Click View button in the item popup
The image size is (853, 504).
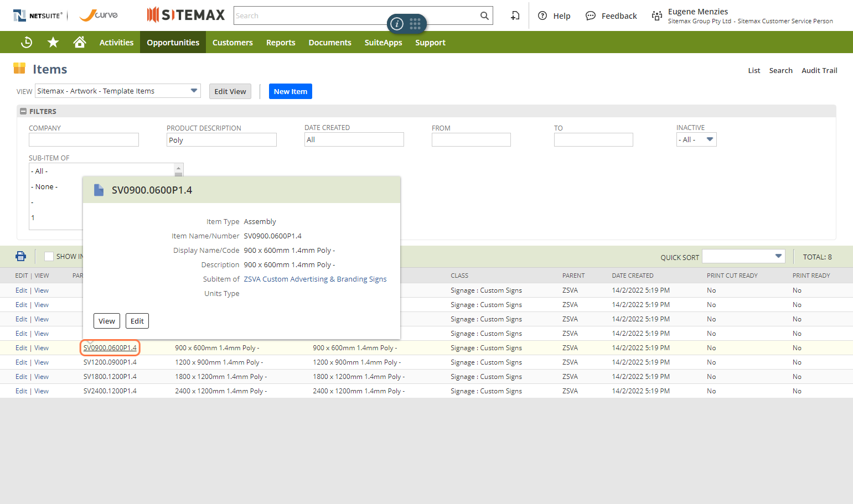[107, 321]
